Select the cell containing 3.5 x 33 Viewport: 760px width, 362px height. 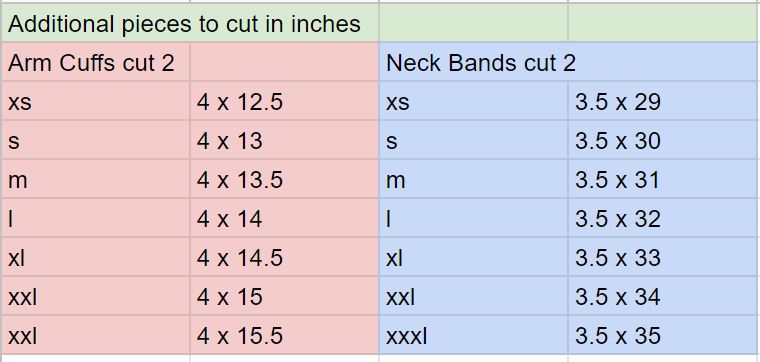663,257
